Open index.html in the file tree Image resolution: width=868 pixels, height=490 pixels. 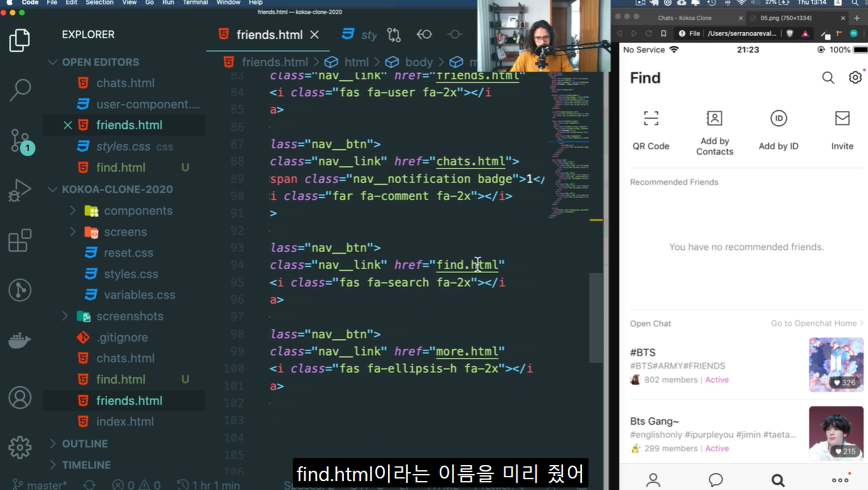coord(125,422)
